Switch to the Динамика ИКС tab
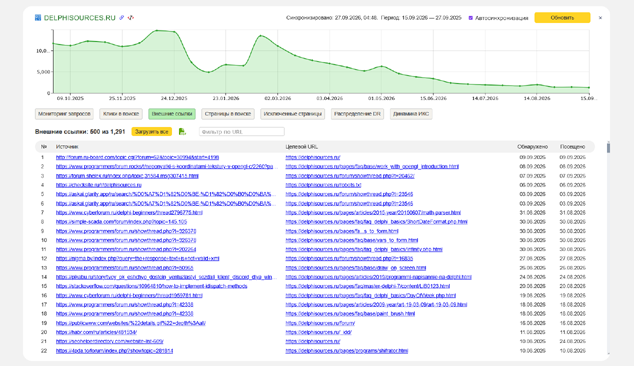634x366 pixels. 411,114
